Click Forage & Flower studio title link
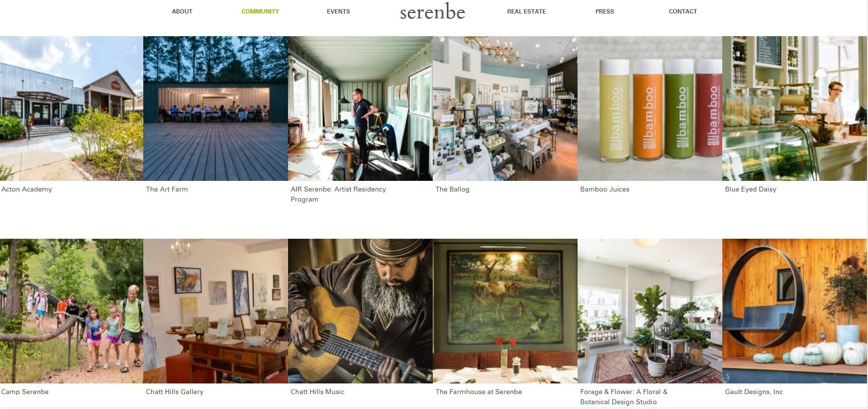Screen dimensions: 868x409 pos(623,397)
